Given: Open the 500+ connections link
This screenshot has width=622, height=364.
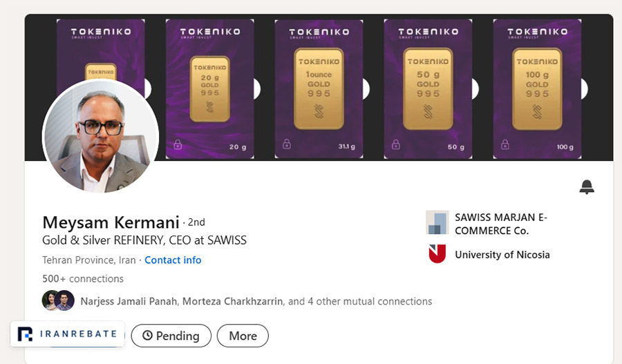Looking at the screenshot, I should (83, 279).
